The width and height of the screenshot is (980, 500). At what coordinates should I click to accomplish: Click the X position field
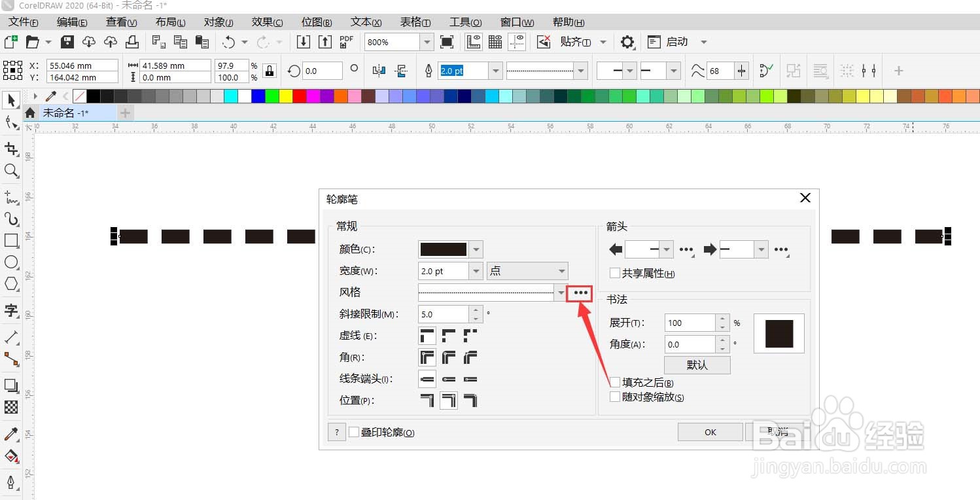pos(82,65)
